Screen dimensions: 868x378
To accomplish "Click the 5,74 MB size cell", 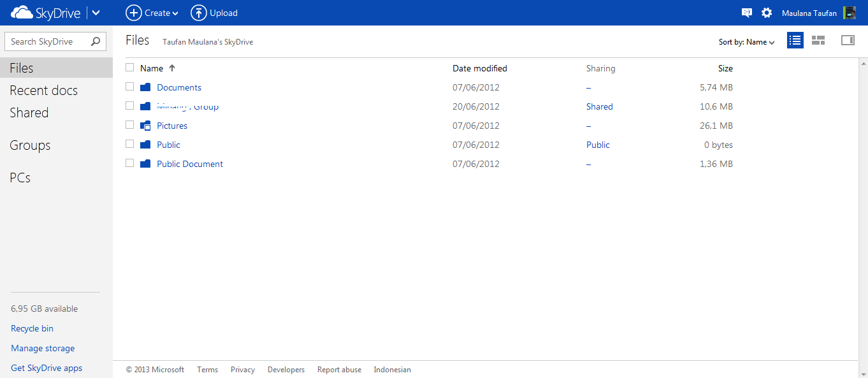I will click(x=716, y=87).
